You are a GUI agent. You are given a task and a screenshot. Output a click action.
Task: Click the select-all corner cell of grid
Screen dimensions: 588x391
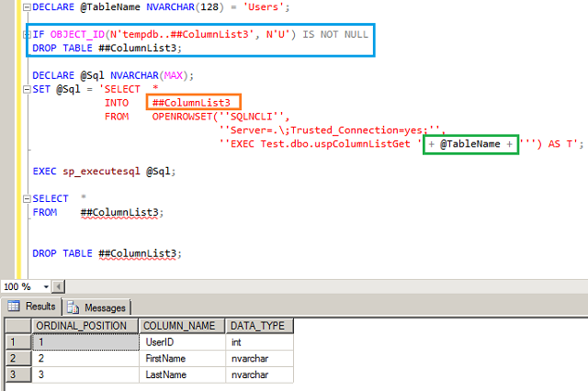tap(15, 326)
